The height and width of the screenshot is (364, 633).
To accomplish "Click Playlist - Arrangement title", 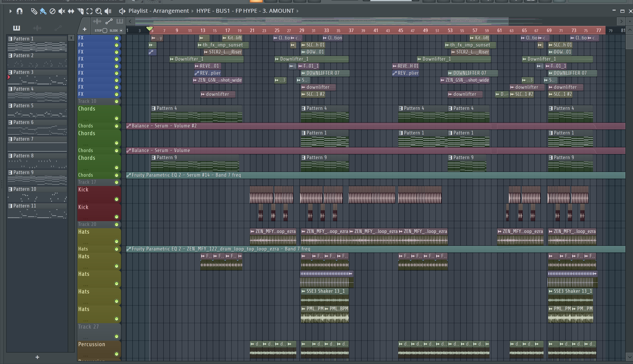I will click(x=159, y=11).
